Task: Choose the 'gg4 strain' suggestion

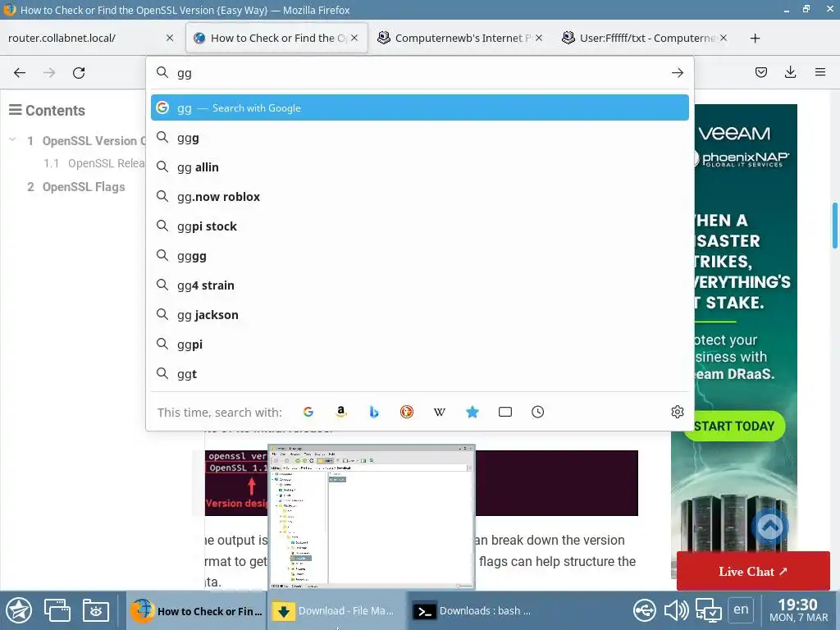Action: 420,285
